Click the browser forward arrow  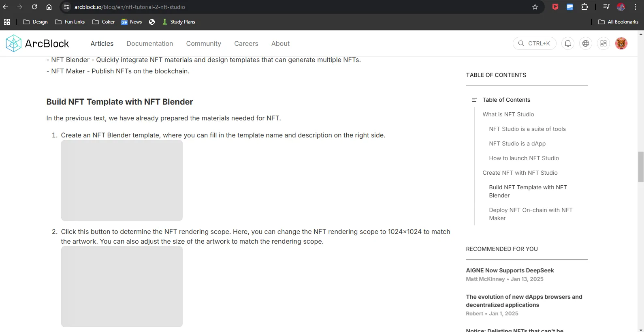coord(20,7)
